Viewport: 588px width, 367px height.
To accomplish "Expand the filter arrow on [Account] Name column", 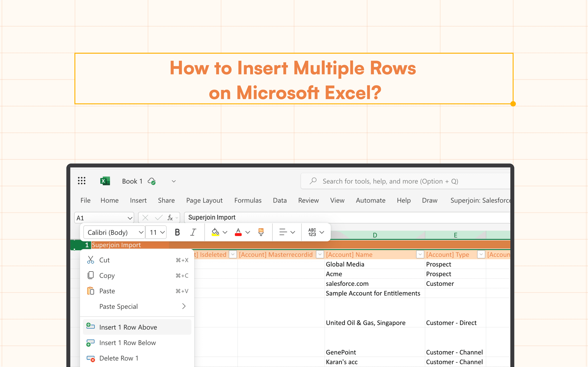I will point(420,254).
